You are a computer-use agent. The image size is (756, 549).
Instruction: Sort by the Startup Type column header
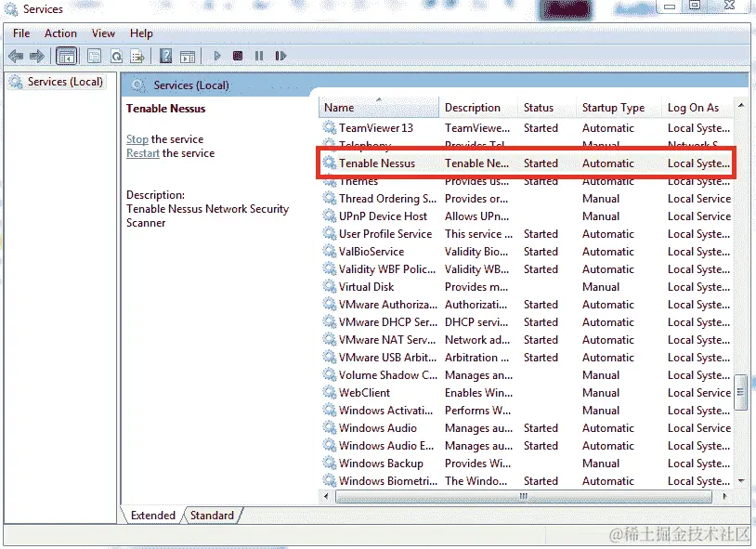click(x=618, y=108)
